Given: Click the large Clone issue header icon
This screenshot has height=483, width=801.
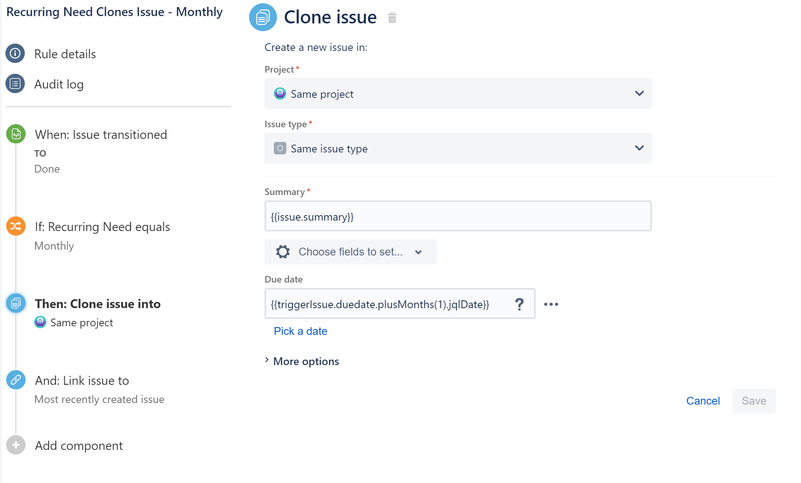Looking at the screenshot, I should click(263, 17).
